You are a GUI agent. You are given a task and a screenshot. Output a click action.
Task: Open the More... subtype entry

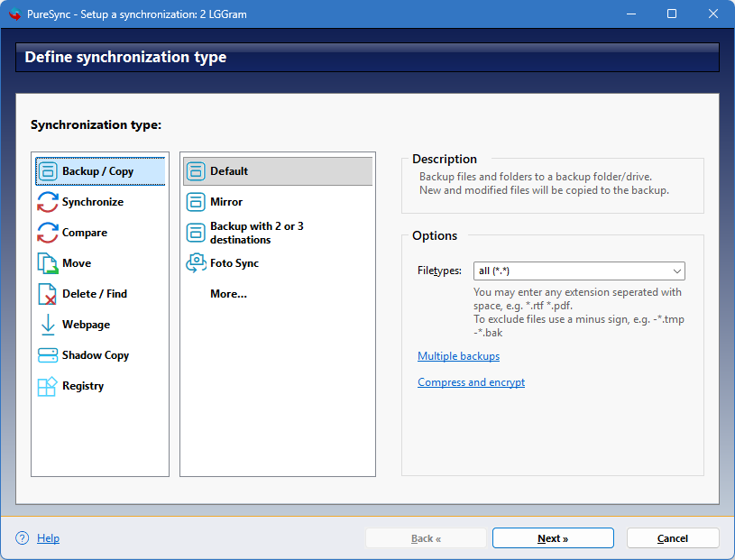coord(228,294)
